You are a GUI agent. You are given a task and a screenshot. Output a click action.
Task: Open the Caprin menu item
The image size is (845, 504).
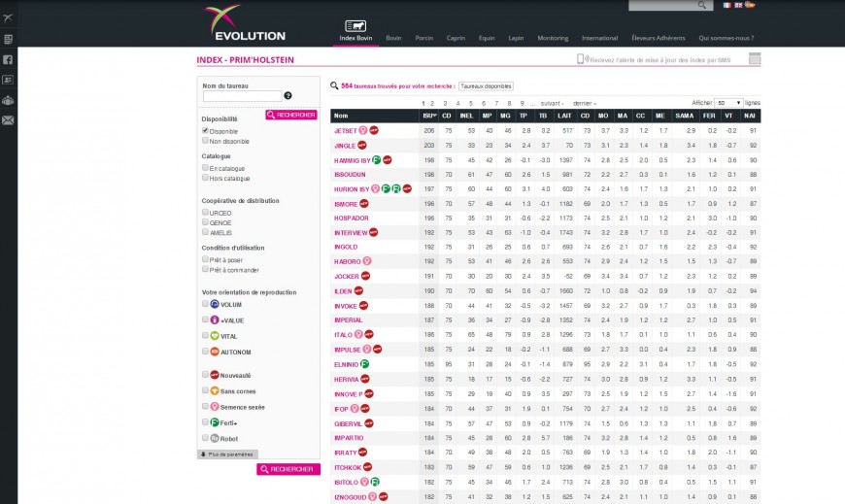coord(456,38)
